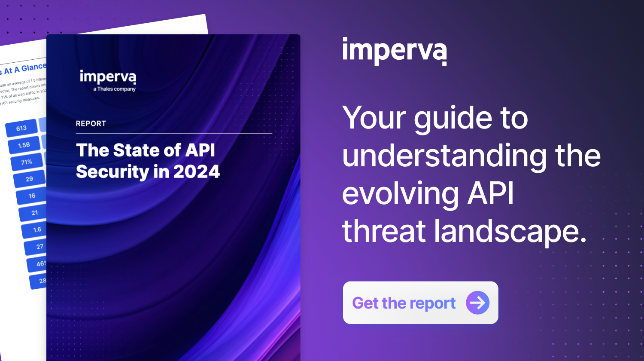The height and width of the screenshot is (361, 644).
Task: Click 'a Thales company' text on cover
Action: (114, 89)
